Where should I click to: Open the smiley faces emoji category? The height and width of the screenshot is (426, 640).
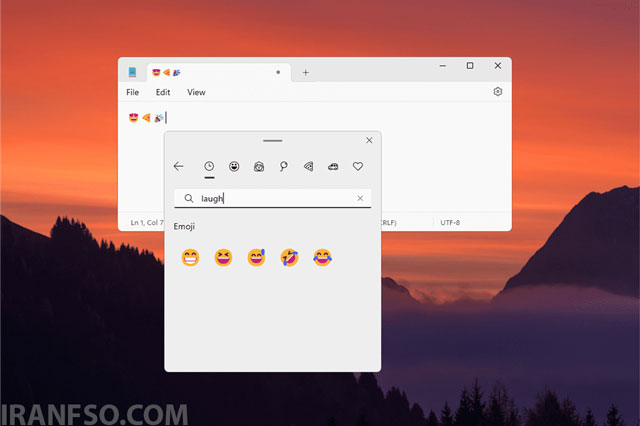pyautogui.click(x=234, y=166)
